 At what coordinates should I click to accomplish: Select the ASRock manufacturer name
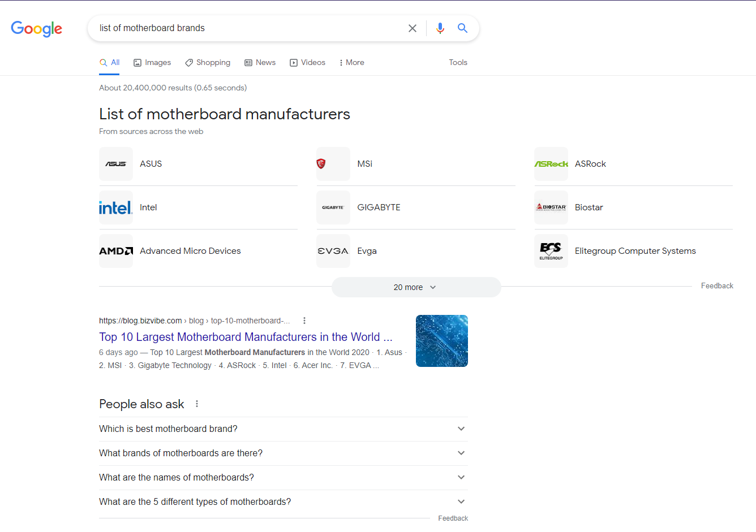tap(590, 164)
